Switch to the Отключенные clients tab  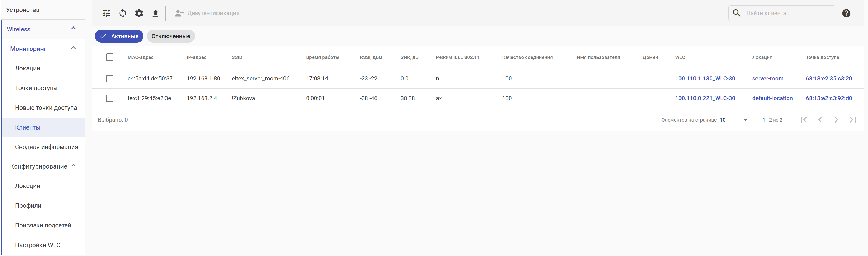pyautogui.click(x=170, y=36)
